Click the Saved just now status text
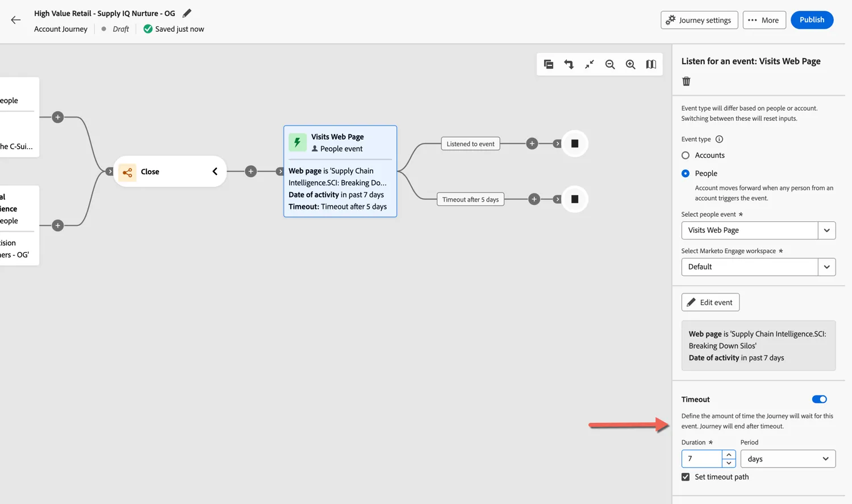Viewport: 852px width, 504px height. click(x=179, y=29)
